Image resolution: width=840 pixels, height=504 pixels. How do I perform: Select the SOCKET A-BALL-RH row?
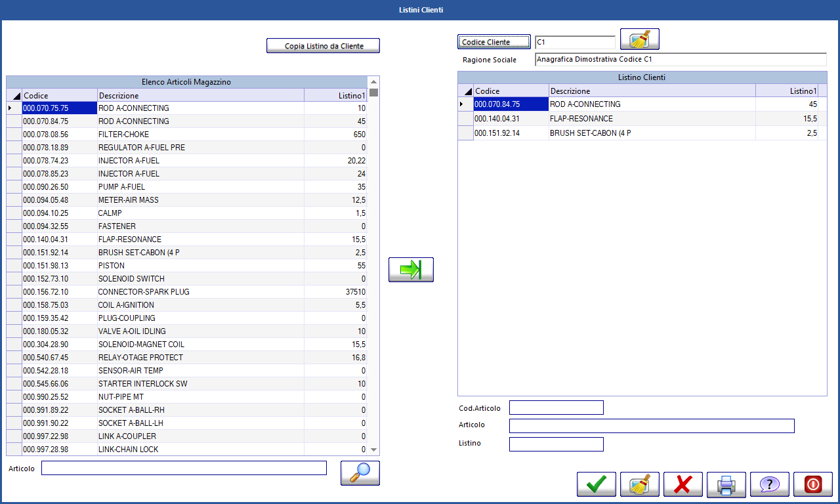point(187,410)
